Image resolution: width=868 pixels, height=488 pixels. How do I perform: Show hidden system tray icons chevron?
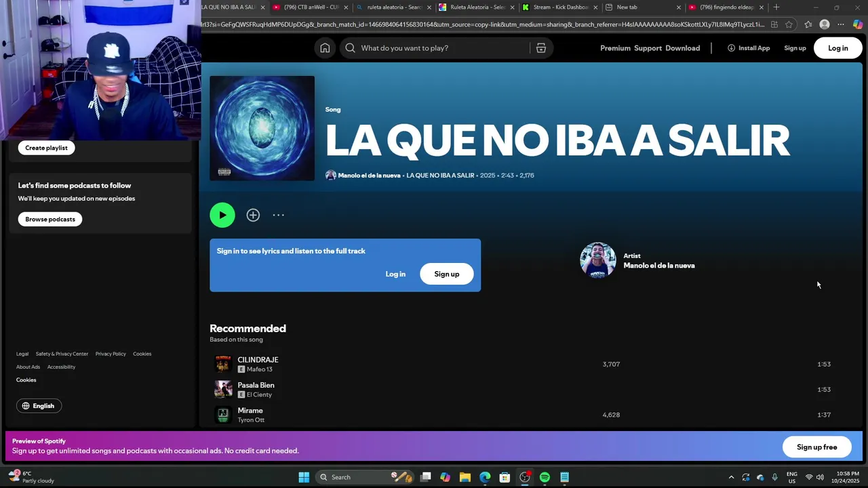coord(731,477)
